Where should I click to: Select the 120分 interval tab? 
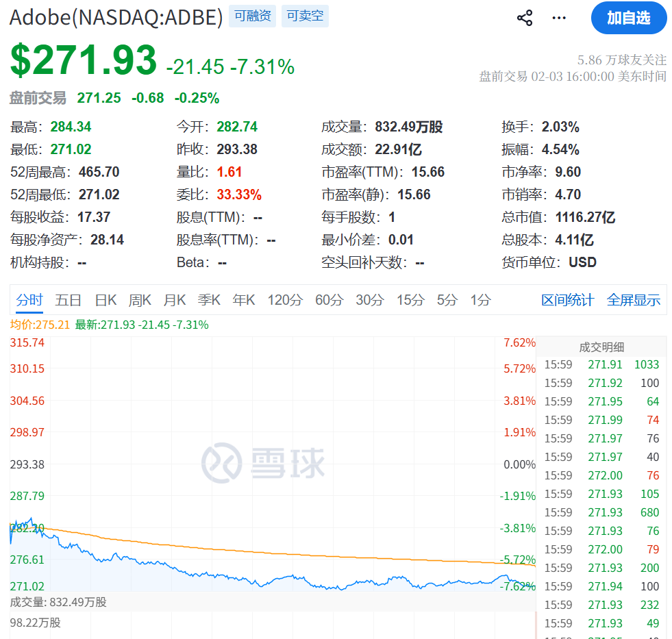click(285, 299)
